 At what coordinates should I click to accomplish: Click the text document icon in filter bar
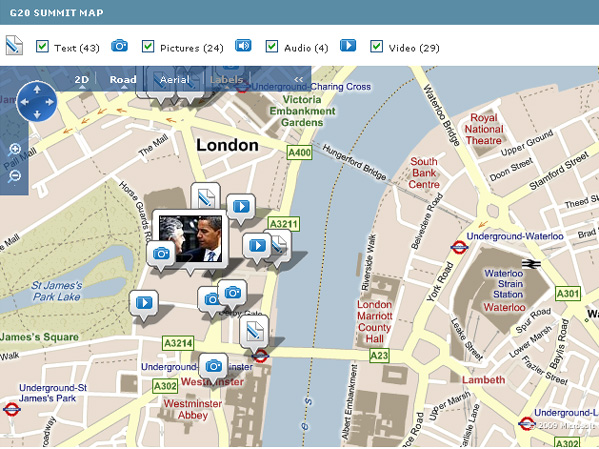point(15,45)
